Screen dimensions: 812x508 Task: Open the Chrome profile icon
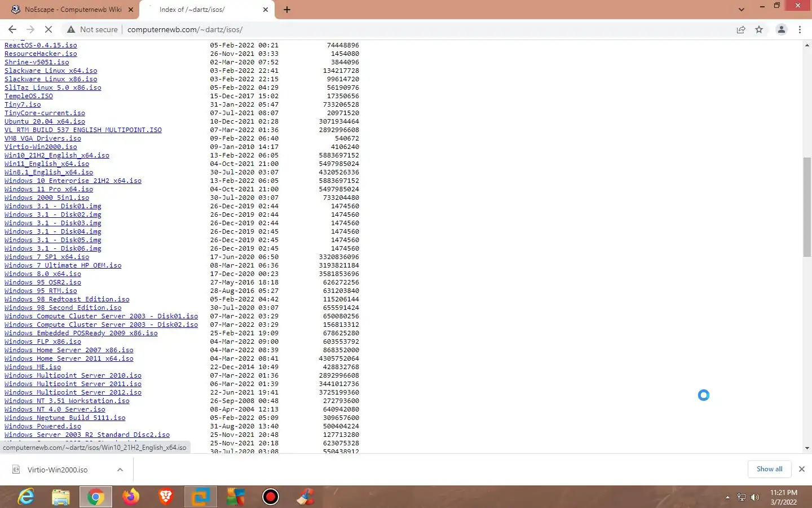[x=782, y=29]
